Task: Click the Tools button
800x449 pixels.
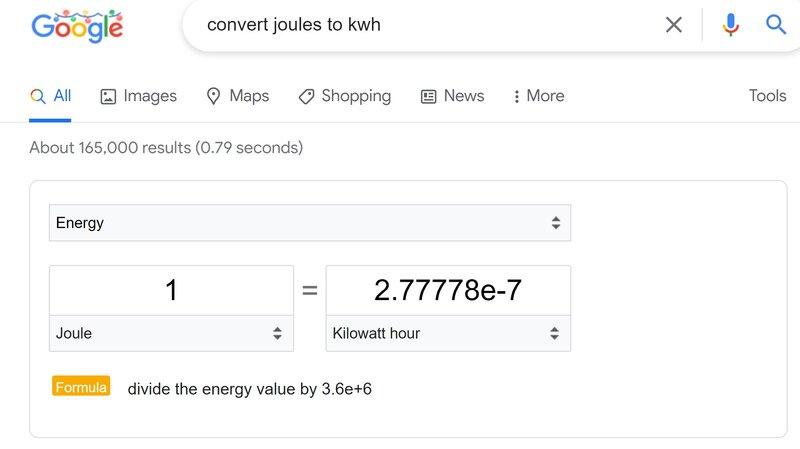Action: 767,95
